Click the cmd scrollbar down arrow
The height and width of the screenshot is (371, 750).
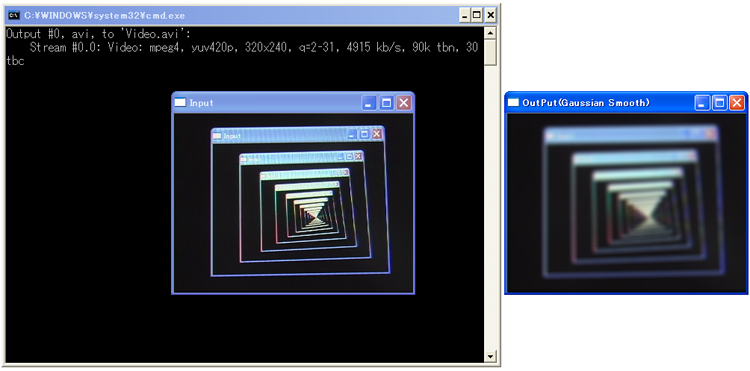pyautogui.click(x=490, y=356)
